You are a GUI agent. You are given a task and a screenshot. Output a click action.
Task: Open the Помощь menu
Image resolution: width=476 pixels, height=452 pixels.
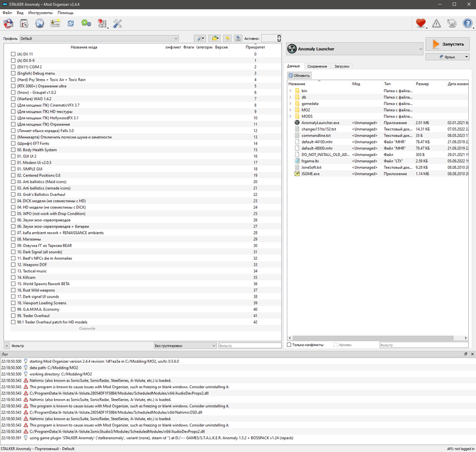(x=66, y=13)
